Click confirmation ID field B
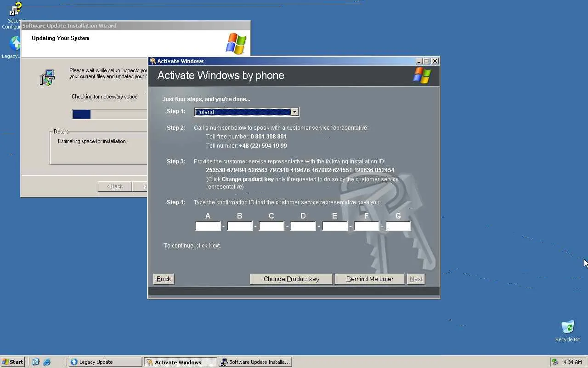The height and width of the screenshot is (368, 588). point(240,226)
